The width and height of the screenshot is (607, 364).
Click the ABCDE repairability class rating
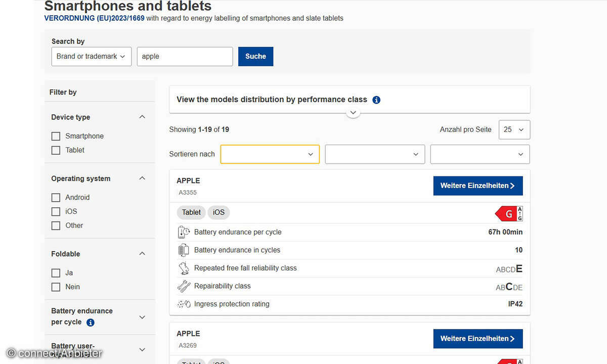click(x=509, y=287)
